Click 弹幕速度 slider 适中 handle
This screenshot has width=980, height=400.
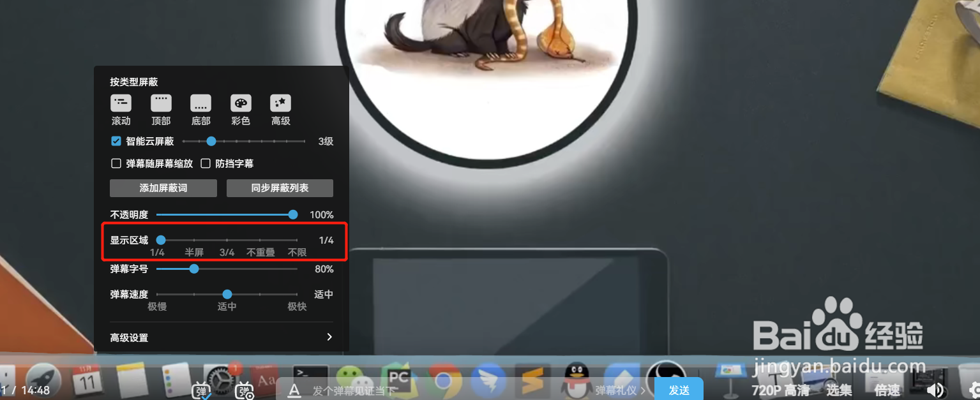[227, 294]
